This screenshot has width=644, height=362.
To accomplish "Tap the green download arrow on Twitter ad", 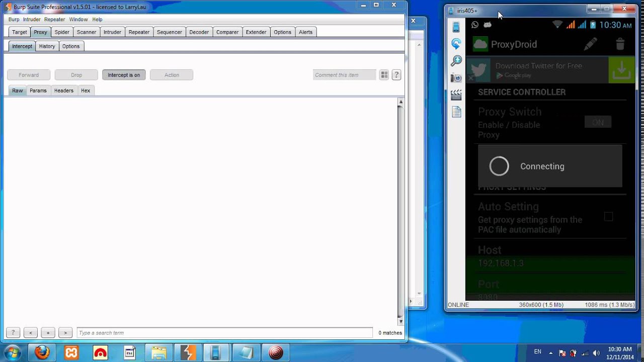I will (x=622, y=70).
